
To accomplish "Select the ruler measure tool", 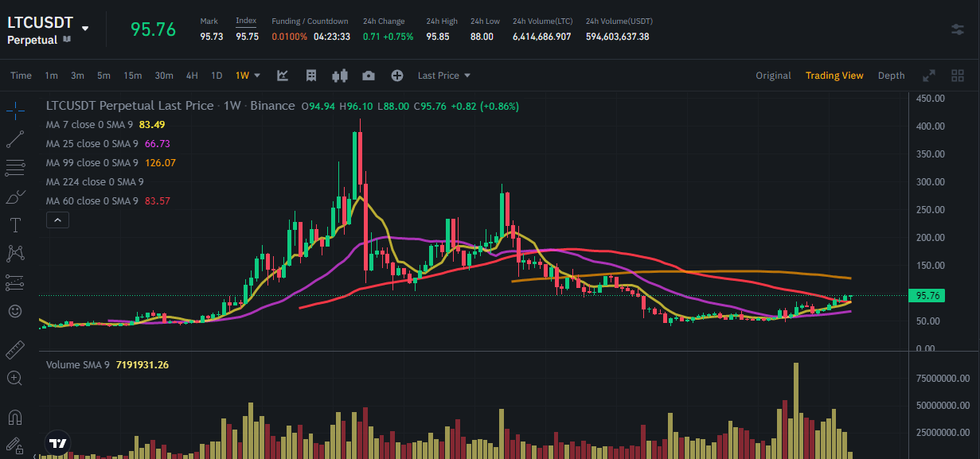I will point(15,349).
